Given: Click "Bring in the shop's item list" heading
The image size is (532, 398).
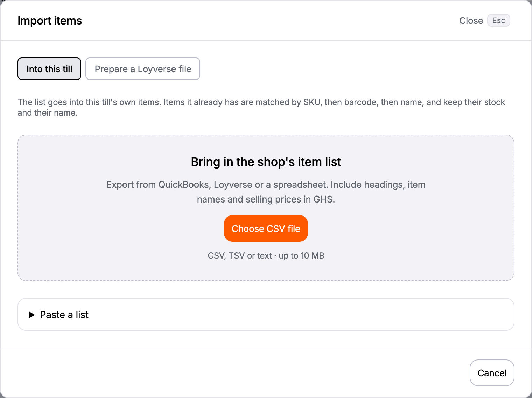Looking at the screenshot, I should 266,162.
